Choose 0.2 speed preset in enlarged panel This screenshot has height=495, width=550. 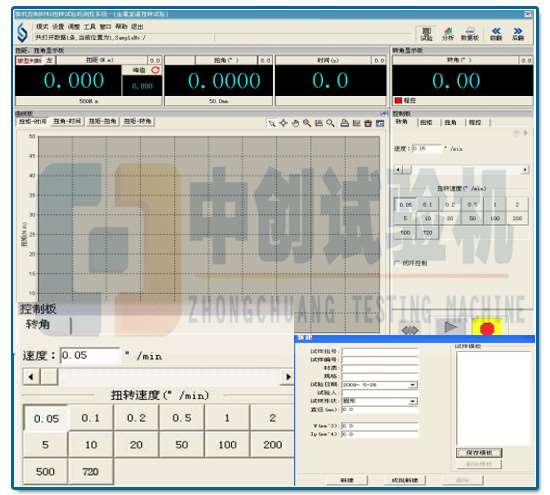click(136, 418)
